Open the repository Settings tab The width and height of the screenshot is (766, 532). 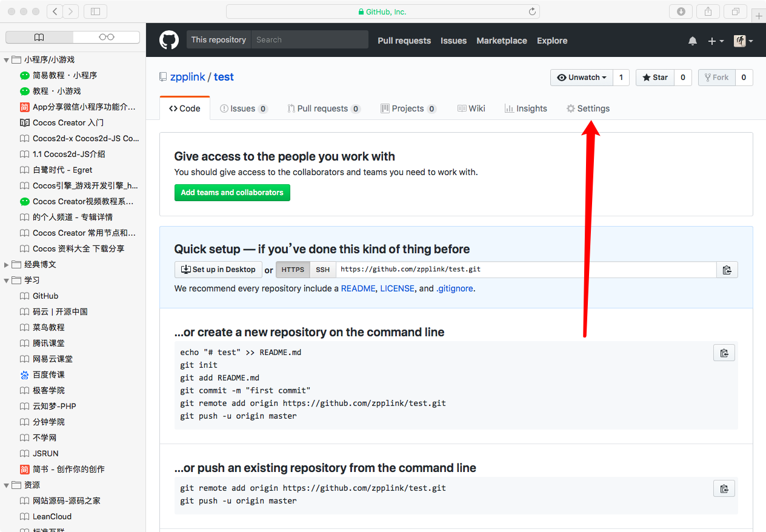587,108
